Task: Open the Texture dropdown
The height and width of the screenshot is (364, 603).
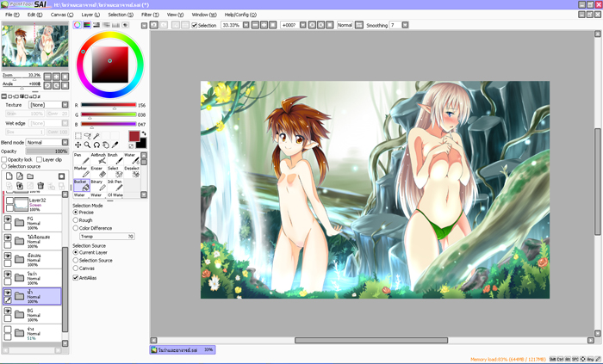Action: [x=65, y=105]
